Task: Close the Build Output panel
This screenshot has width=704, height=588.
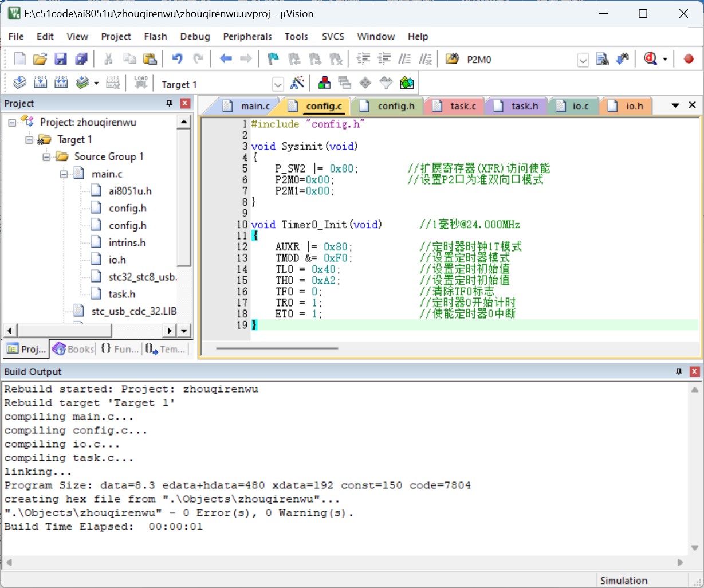Action: click(695, 371)
